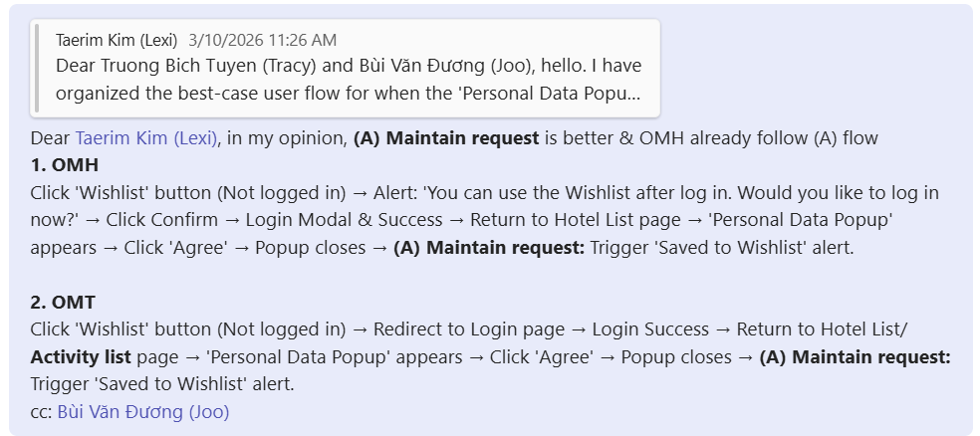This screenshot has height=436, width=980.
Task: Open the Bùi Văn Đương (Joo) mention after cc
Action: 142,411
